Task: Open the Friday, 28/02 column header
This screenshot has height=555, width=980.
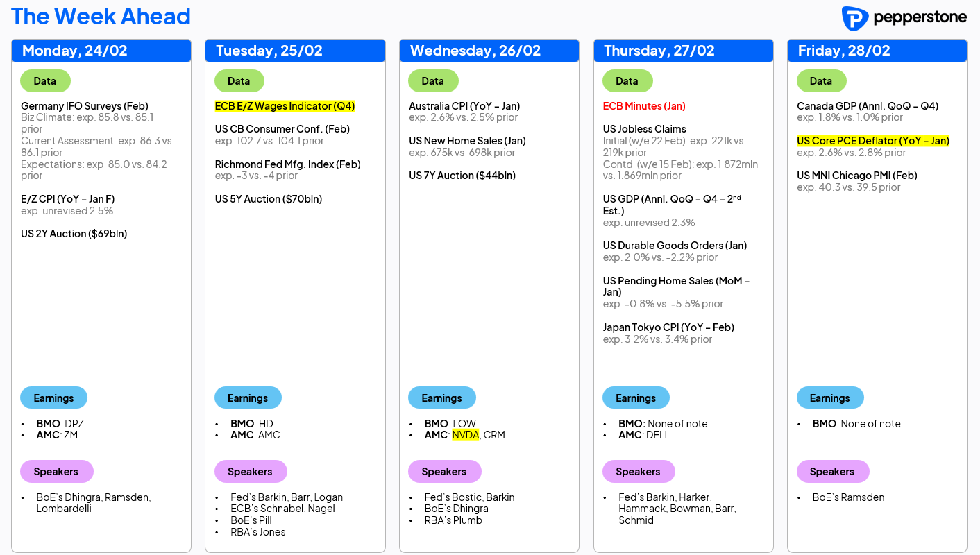Action: [877, 51]
